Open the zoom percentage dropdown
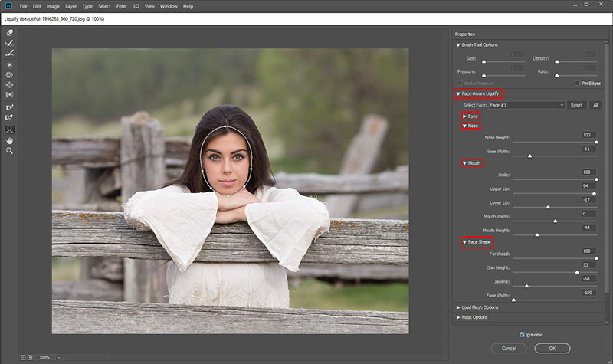 pyautogui.click(x=59, y=357)
